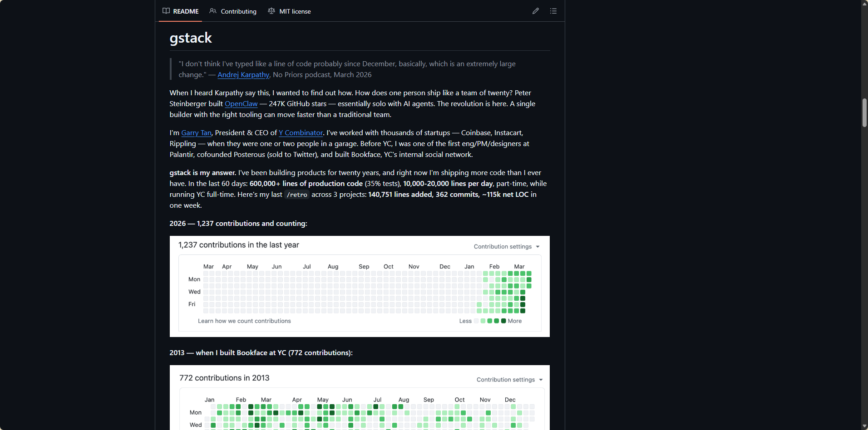
Task: Click the scroll down arrow at the bottom
Action: pos(864,426)
